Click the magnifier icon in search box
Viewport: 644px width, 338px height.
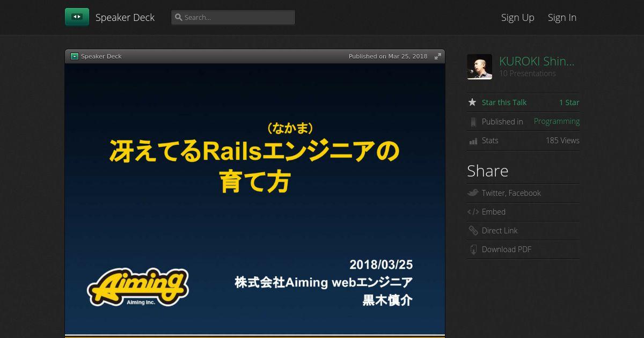tap(178, 17)
